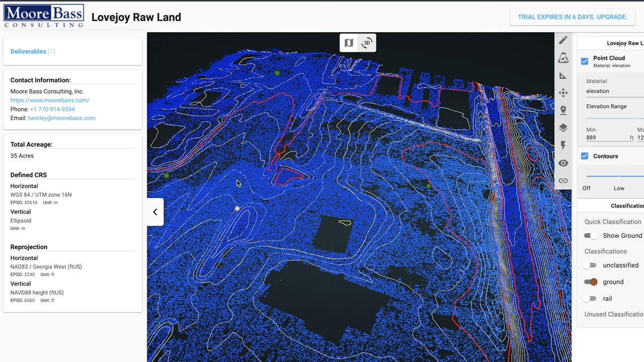Click the 'Total Acreage:' heading

(x=31, y=144)
